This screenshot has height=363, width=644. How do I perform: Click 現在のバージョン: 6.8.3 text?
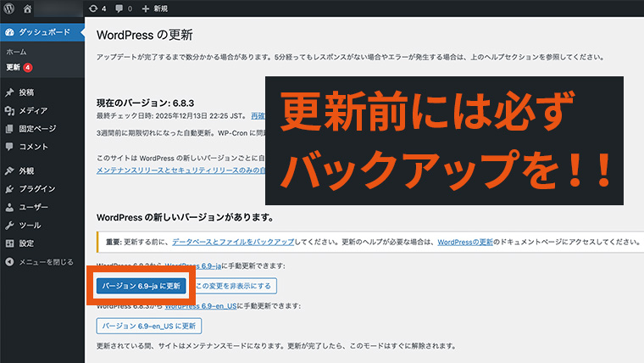coord(145,103)
